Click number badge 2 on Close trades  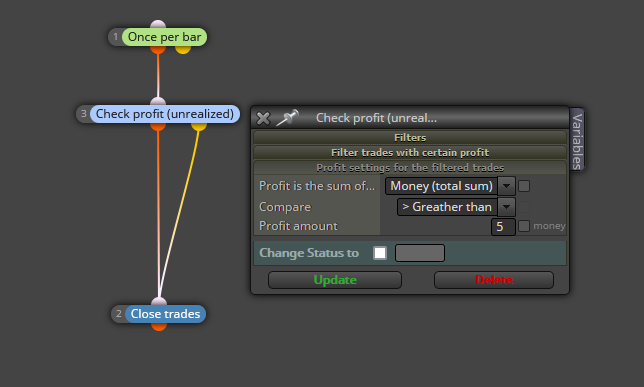[x=118, y=314]
